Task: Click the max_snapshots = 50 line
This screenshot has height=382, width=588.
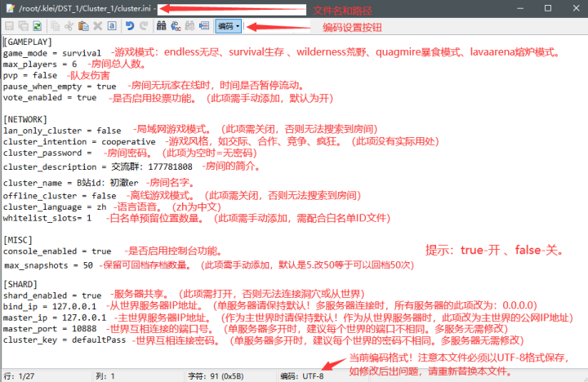Action: (48, 265)
